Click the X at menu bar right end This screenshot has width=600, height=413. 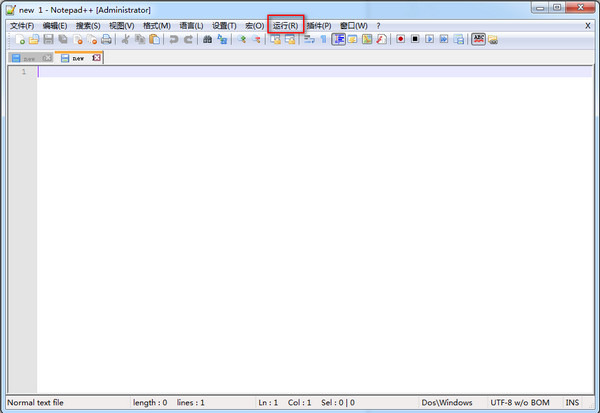(x=588, y=26)
